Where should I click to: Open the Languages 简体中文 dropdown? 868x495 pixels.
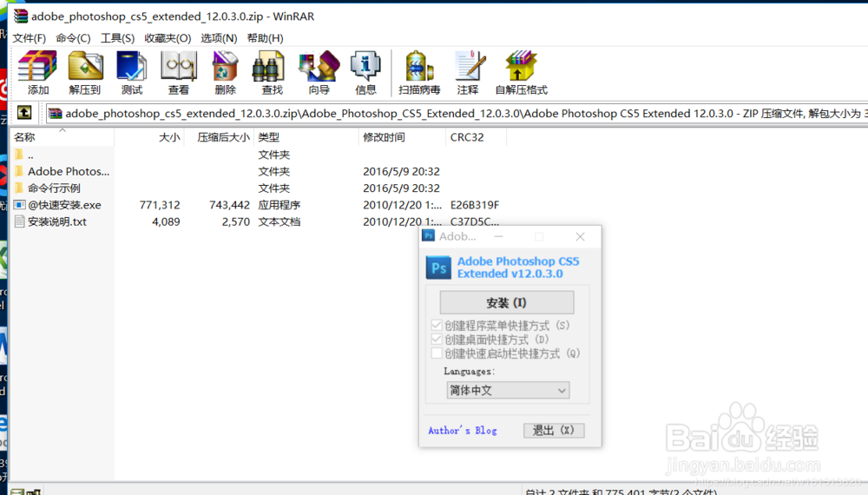pyautogui.click(x=508, y=390)
